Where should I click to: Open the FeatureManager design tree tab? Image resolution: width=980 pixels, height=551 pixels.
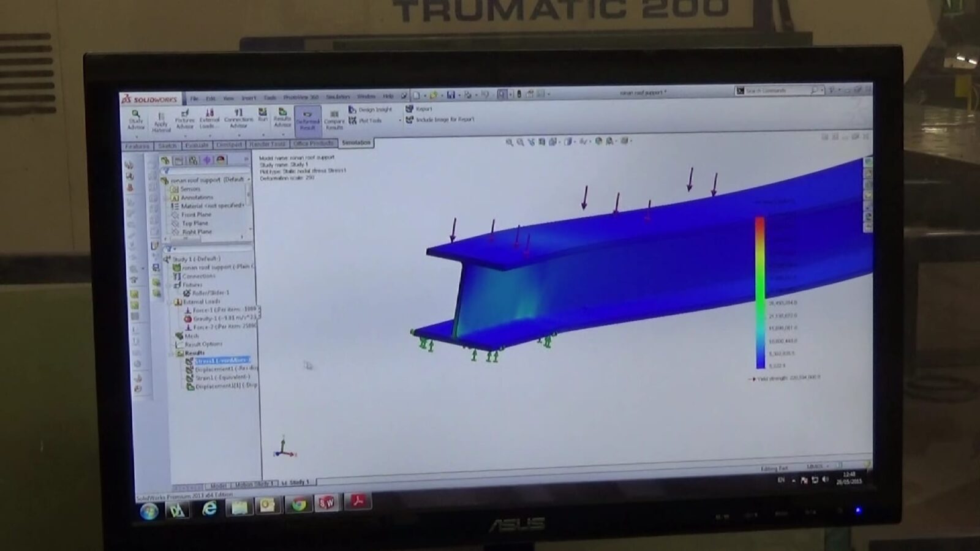click(165, 160)
